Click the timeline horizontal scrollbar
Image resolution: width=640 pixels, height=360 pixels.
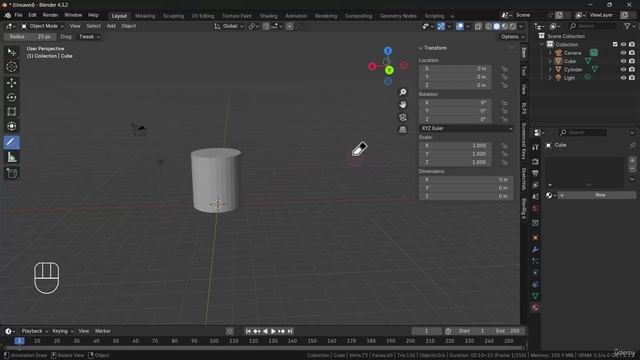pos(264,348)
